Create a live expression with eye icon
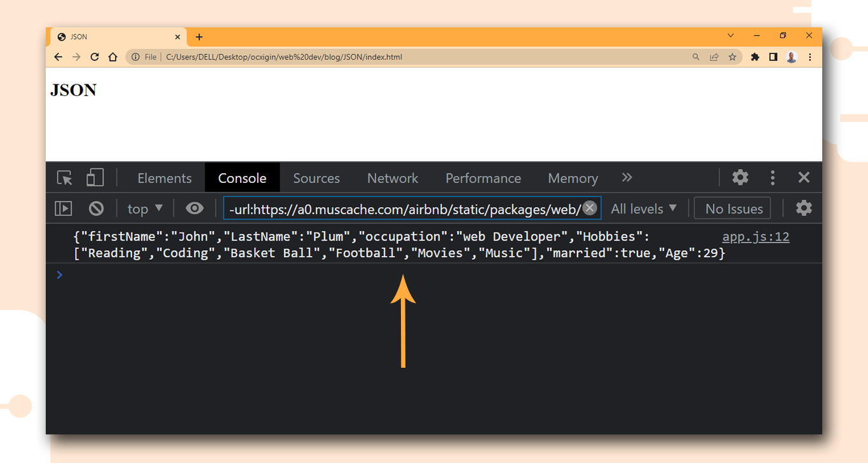This screenshot has width=868, height=463. coord(194,208)
